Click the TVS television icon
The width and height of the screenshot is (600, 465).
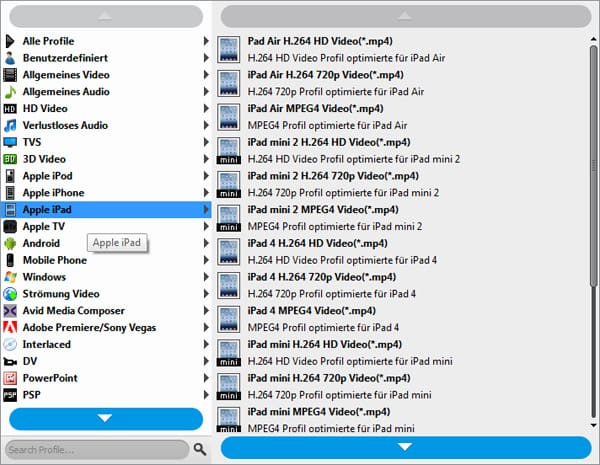coord(10,142)
